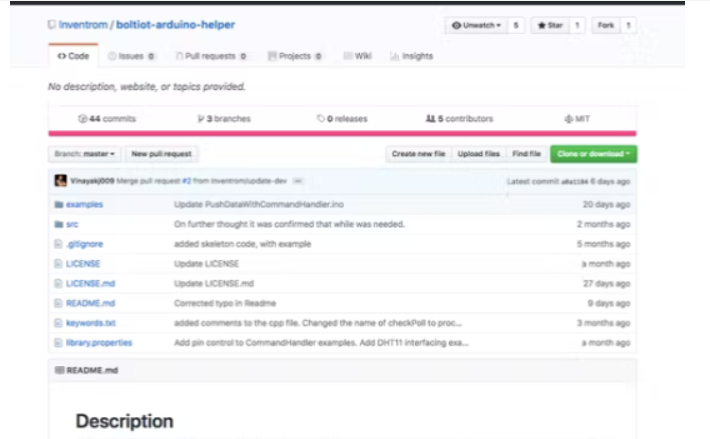This screenshot has height=439, width=710.
Task: Click the LICENSE.md file icon
Action: point(58,283)
